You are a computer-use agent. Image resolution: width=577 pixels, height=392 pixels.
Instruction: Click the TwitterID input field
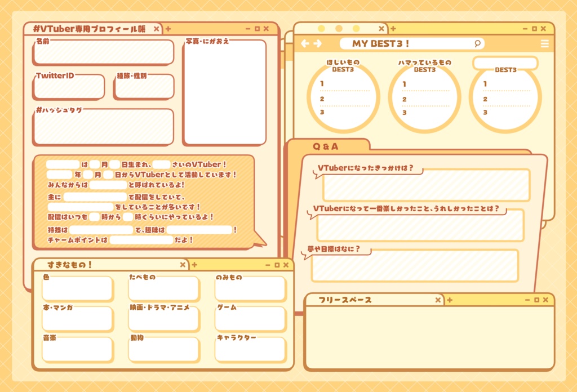(66, 87)
